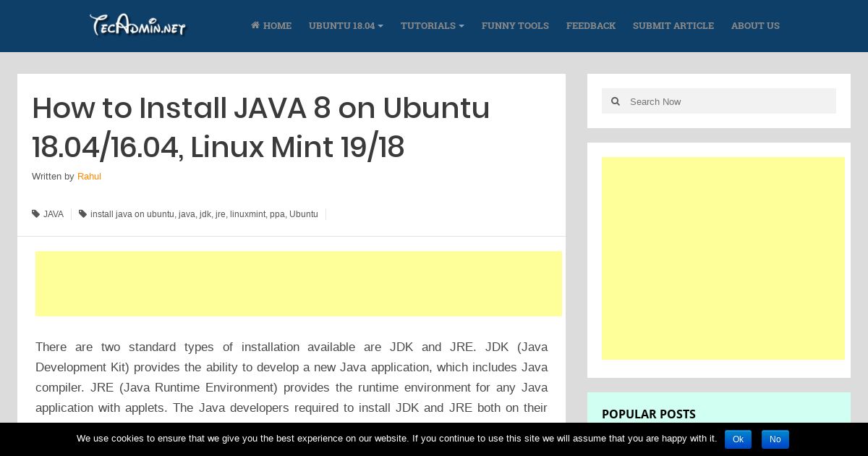Open the JAVA category link

[x=54, y=214]
